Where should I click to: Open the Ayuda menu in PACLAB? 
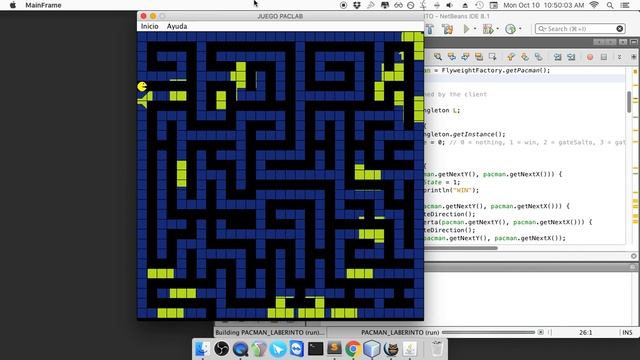tap(177, 26)
